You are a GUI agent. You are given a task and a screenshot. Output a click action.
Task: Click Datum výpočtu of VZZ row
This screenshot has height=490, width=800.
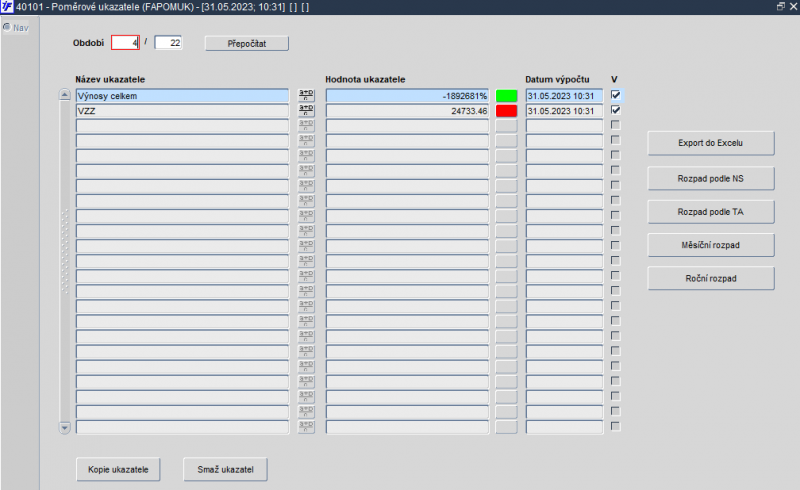click(x=564, y=111)
